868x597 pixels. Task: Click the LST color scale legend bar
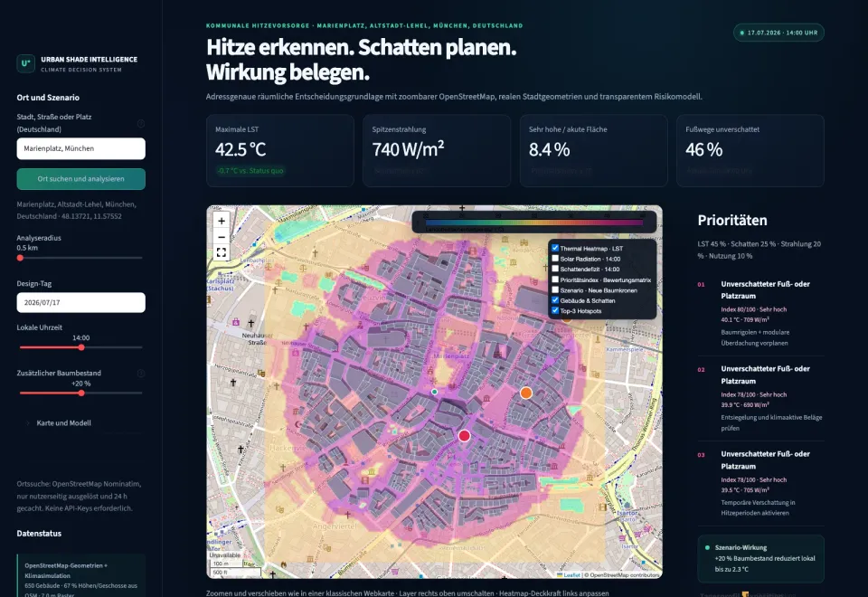pyautogui.click(x=534, y=223)
